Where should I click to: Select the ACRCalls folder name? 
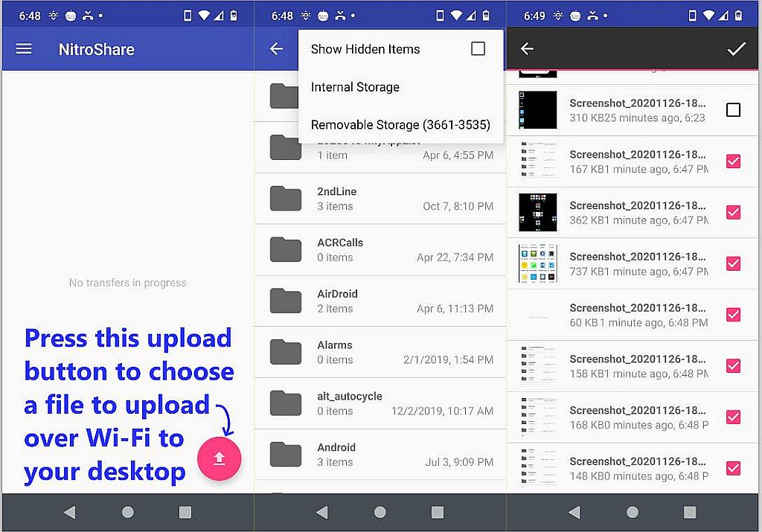tap(340, 243)
